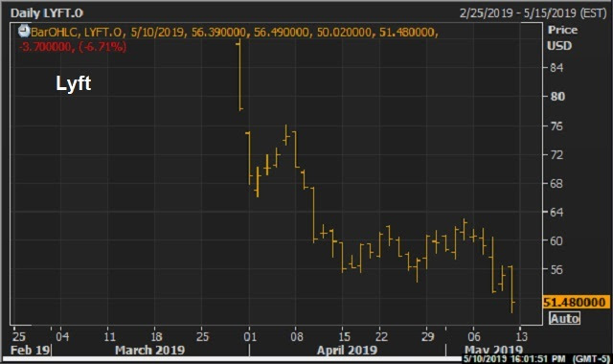
Task: Click the 15 date tick label
Action: [344, 336]
